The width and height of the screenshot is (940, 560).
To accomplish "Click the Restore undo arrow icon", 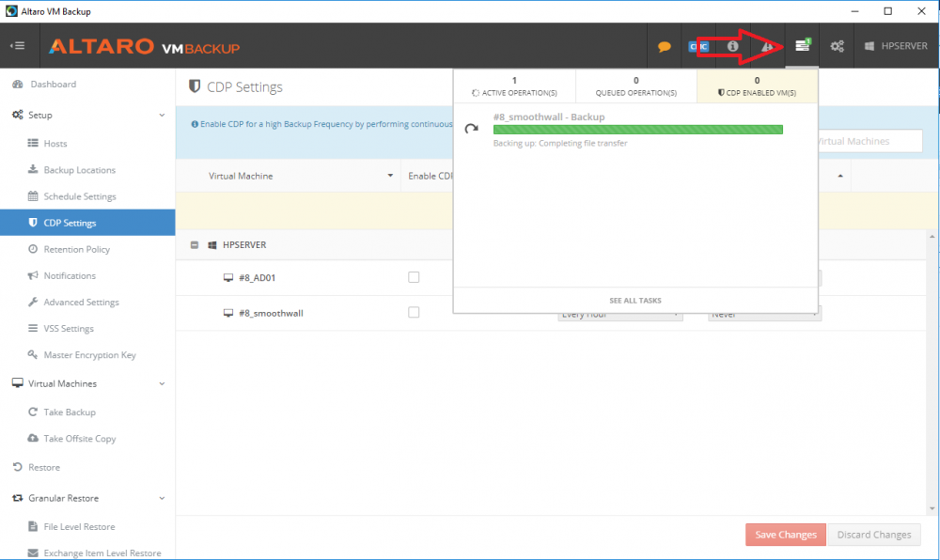I will (17, 467).
